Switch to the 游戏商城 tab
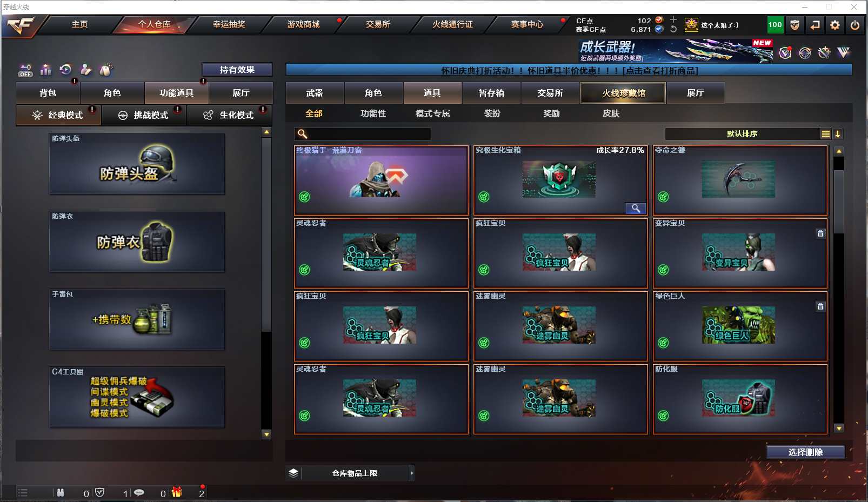 303,24
